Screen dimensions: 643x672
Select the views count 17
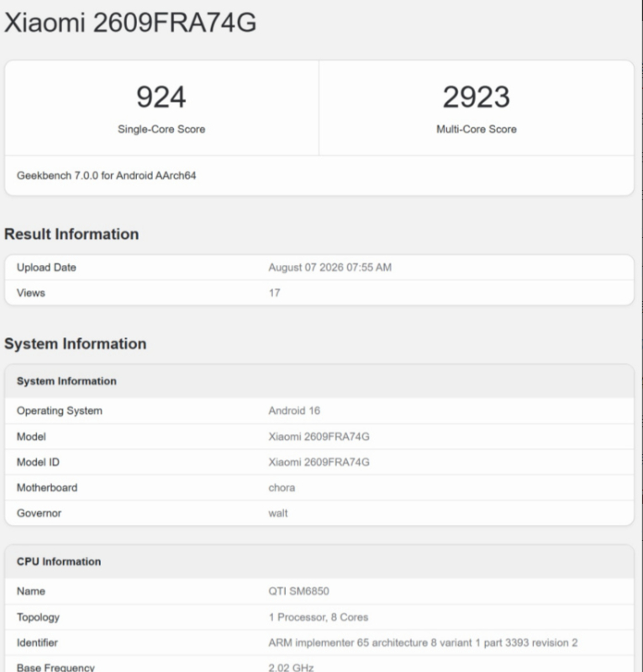274,293
